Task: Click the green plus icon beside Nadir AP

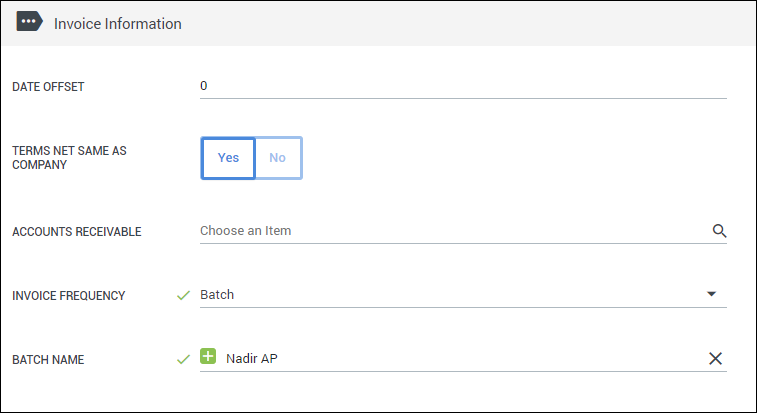Action: pyautogui.click(x=208, y=357)
